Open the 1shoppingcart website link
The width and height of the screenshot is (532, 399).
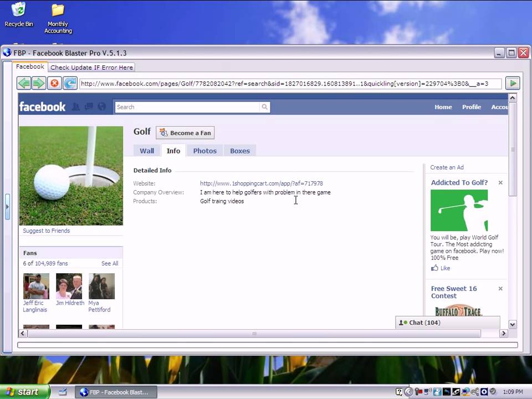(x=261, y=183)
